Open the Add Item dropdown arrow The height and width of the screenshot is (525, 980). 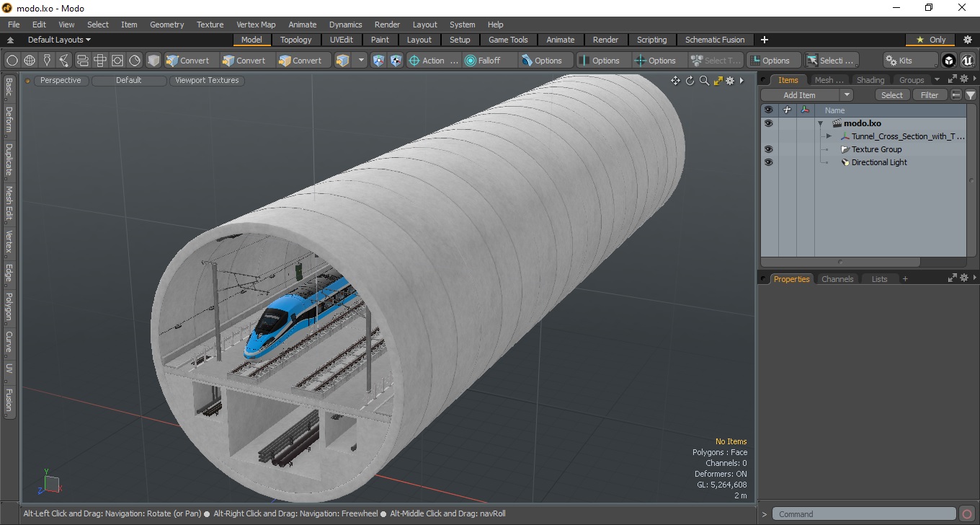point(847,95)
